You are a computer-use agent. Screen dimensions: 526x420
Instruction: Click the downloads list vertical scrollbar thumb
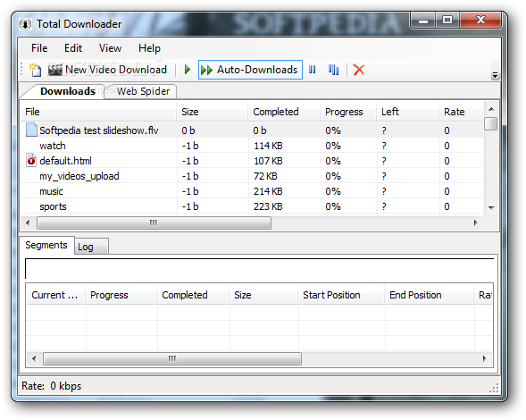491,123
